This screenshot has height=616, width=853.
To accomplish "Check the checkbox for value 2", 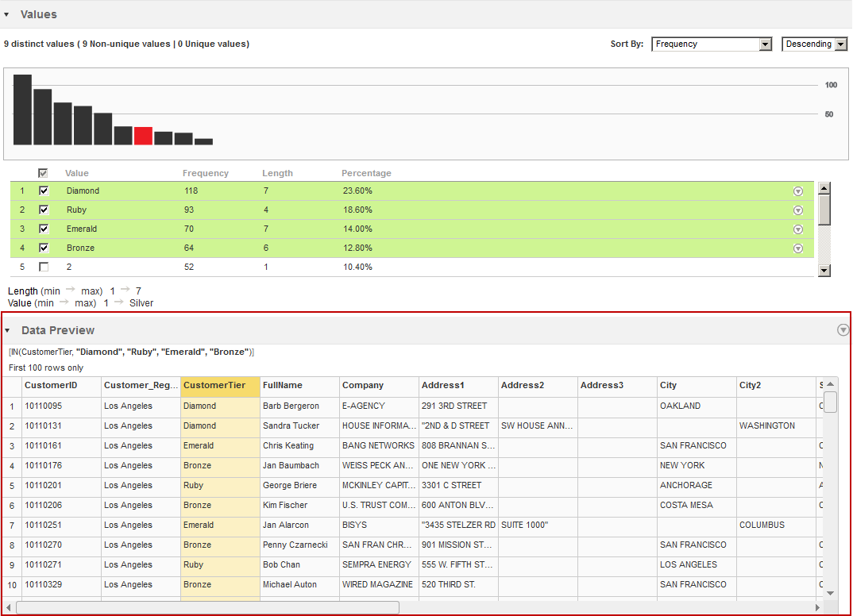I will [44, 267].
